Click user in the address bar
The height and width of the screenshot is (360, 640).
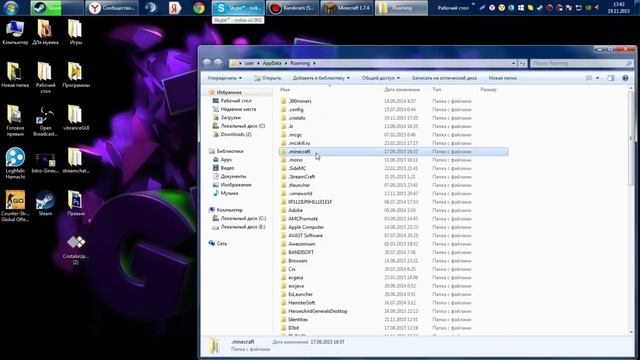click(249, 63)
